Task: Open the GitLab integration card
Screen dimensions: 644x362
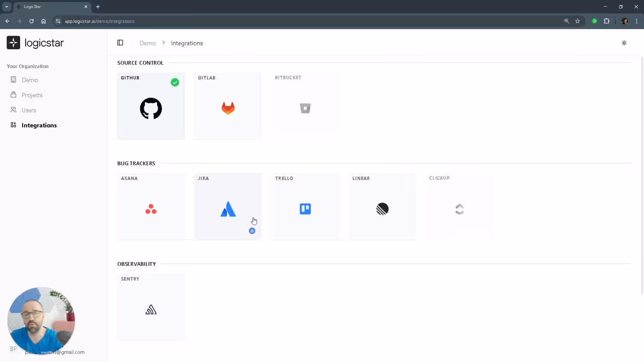Action: pyautogui.click(x=228, y=106)
